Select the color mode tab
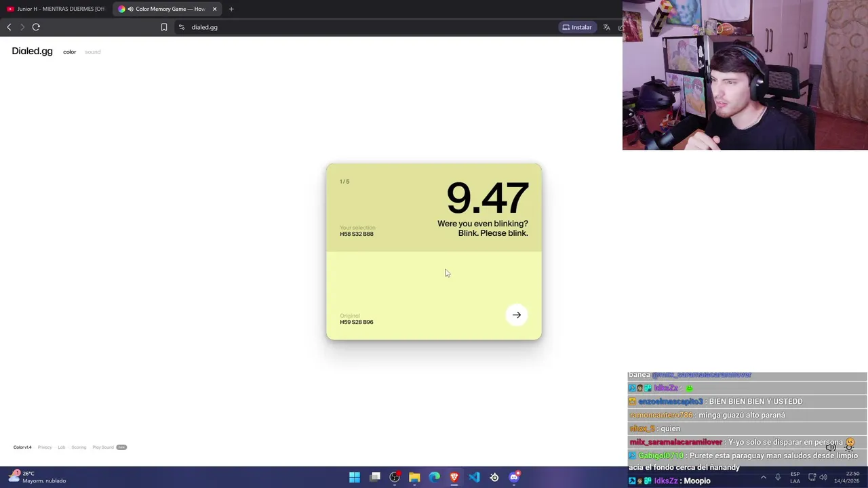868x488 pixels. click(69, 52)
